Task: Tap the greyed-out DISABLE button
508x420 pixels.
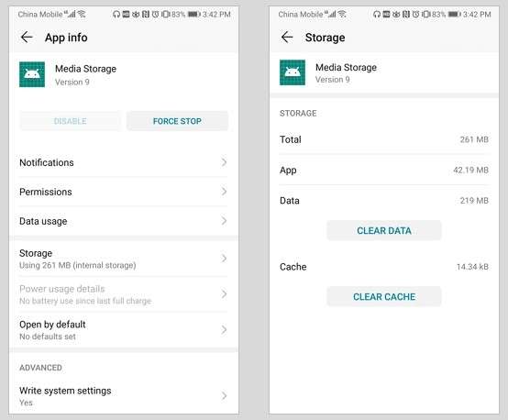Action: tap(70, 121)
